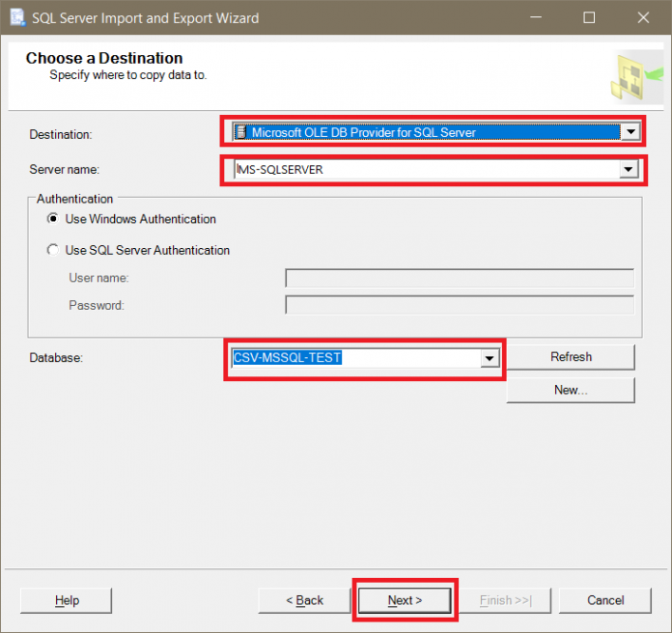The height and width of the screenshot is (633, 672).
Task: Expand the Database dropdown list arrow
Action: click(490, 358)
